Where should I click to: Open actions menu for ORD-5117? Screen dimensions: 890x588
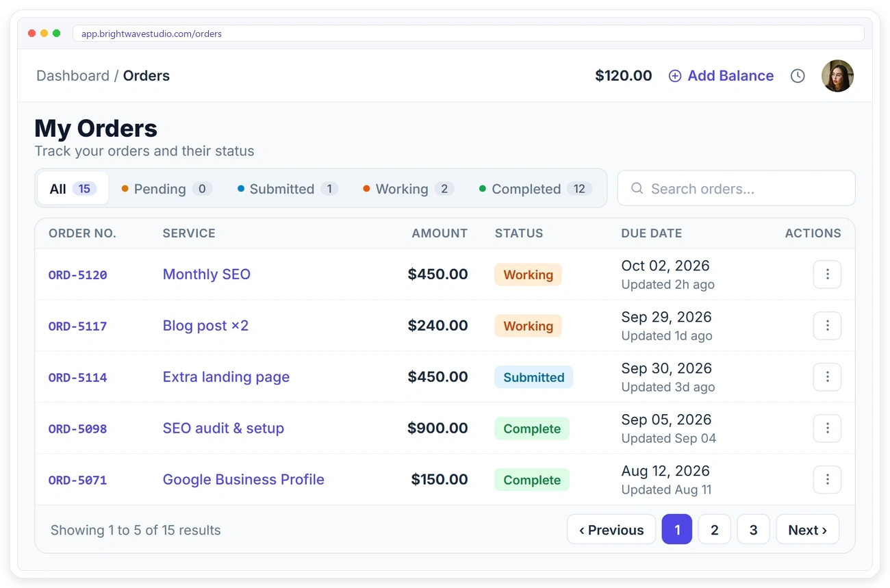tap(827, 326)
